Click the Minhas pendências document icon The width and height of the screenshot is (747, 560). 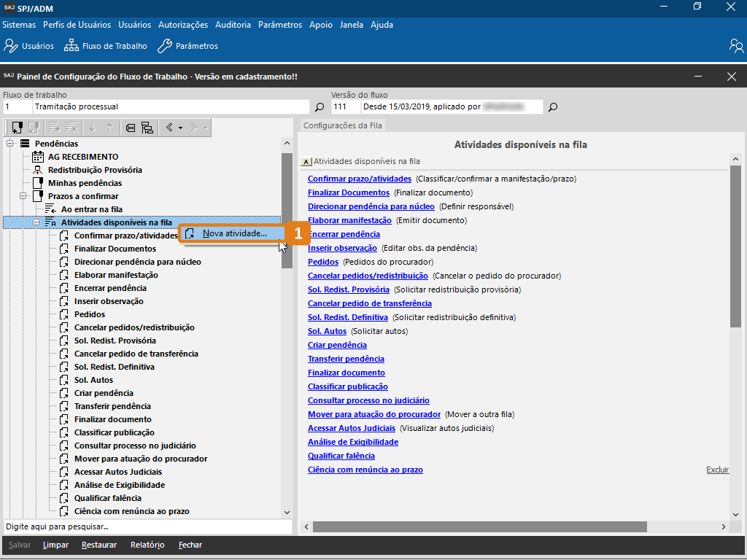point(38,183)
